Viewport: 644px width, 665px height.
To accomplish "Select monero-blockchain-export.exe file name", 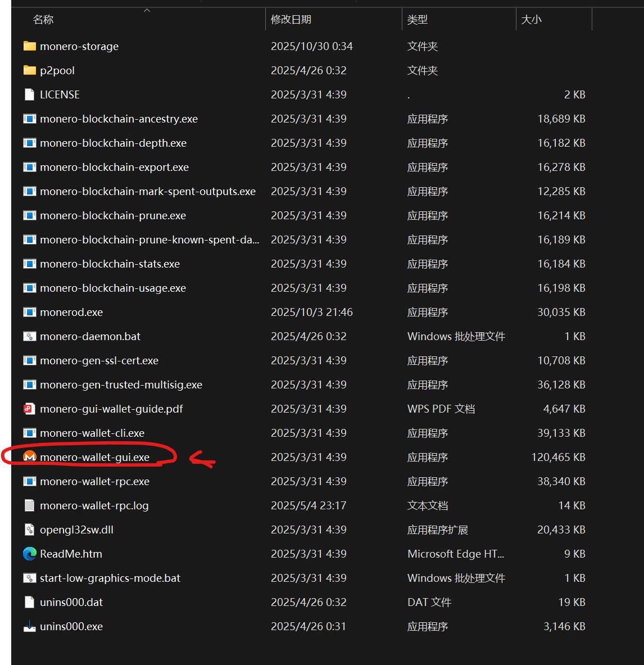I will point(114,167).
